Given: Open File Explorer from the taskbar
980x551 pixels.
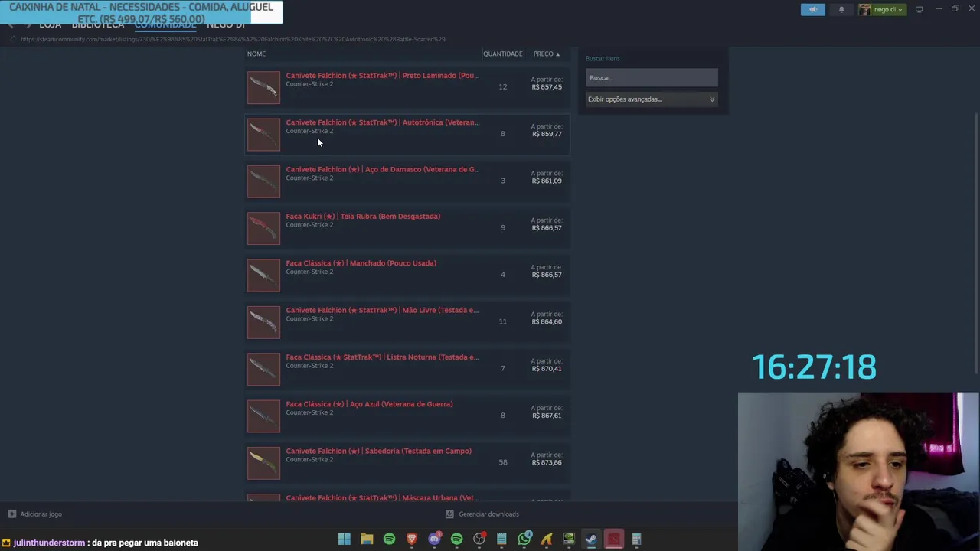Looking at the screenshot, I should (367, 540).
